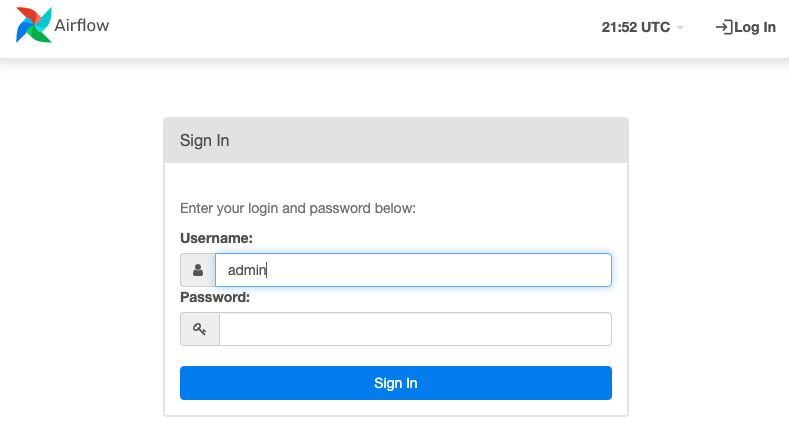This screenshot has width=789, height=437.
Task: Click the user silhouette icon beside Username
Action: [198, 270]
